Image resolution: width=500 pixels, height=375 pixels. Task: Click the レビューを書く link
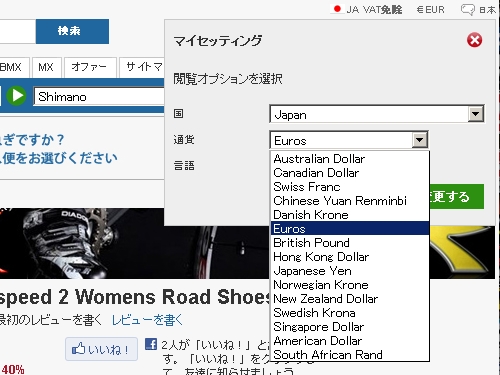tap(147, 320)
